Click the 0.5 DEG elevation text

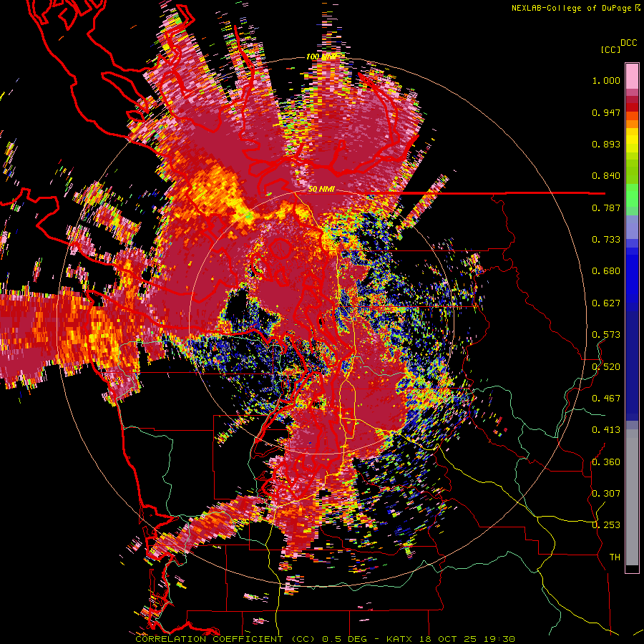[x=344, y=639]
